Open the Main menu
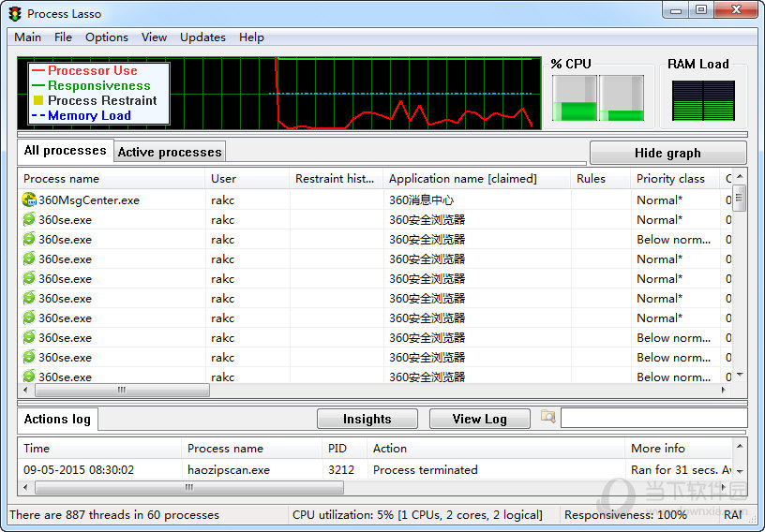This screenshot has width=765, height=532. [28, 37]
